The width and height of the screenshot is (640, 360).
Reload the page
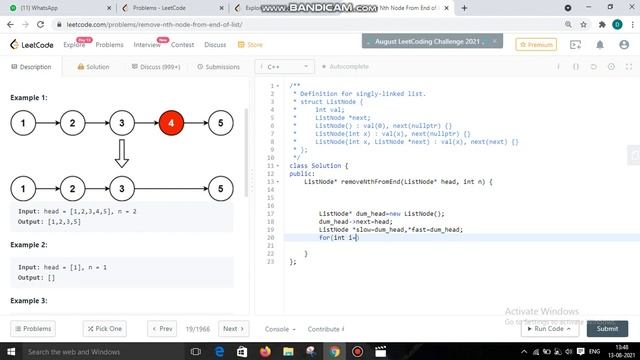tap(40, 24)
